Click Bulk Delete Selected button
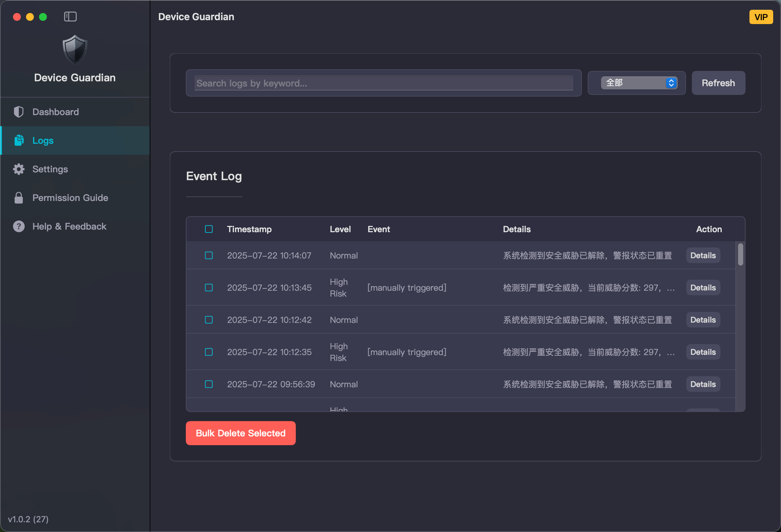Screen dimensions: 781x532 click(240, 433)
